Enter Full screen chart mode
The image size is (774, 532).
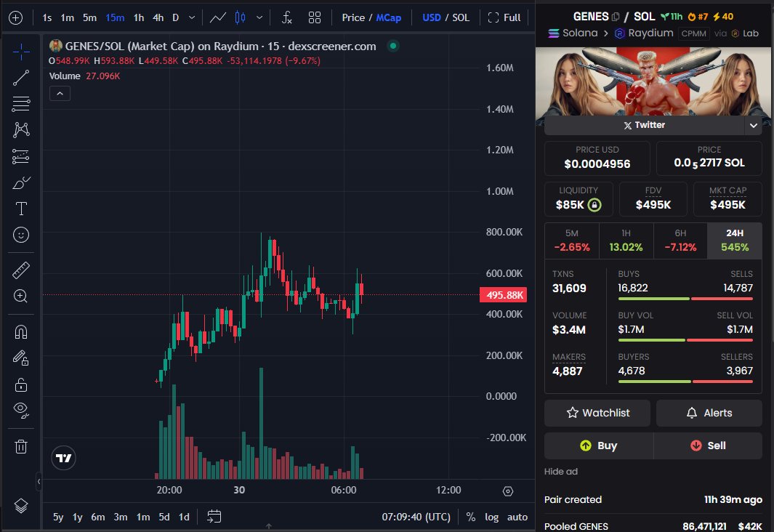[x=504, y=17]
